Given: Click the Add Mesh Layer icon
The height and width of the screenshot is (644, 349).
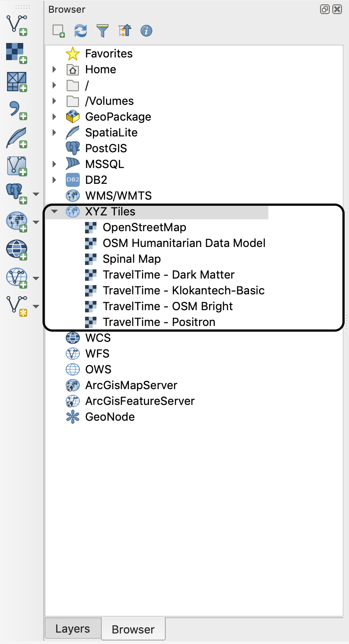Looking at the screenshot, I should 17,82.
